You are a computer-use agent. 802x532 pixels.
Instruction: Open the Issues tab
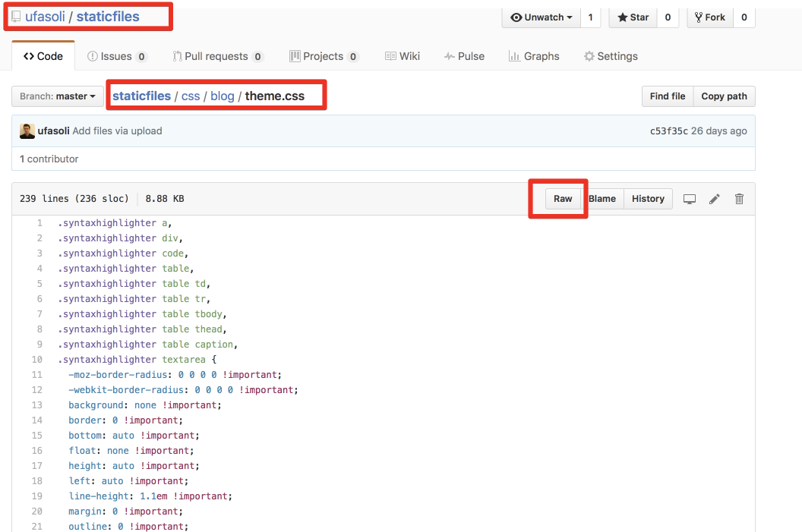[x=117, y=56]
